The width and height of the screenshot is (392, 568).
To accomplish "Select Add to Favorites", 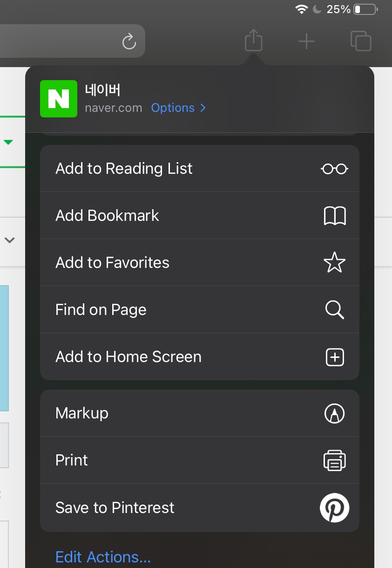I will (200, 263).
